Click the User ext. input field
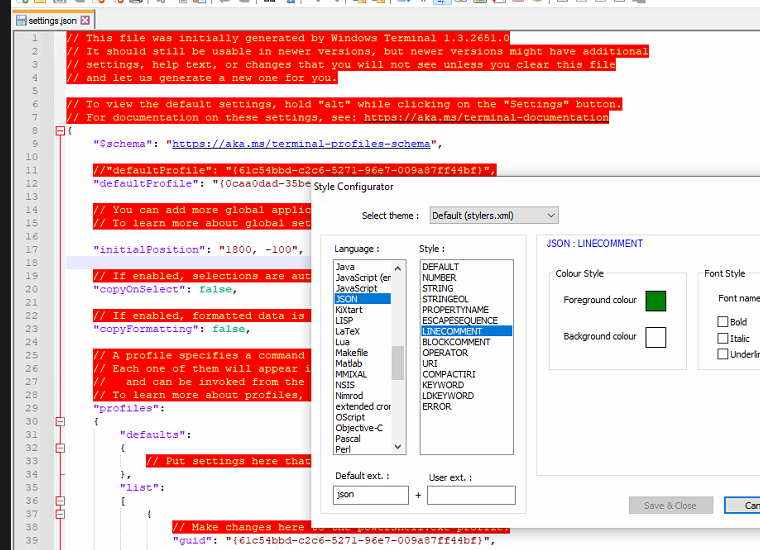The height and width of the screenshot is (550, 760). (471, 495)
